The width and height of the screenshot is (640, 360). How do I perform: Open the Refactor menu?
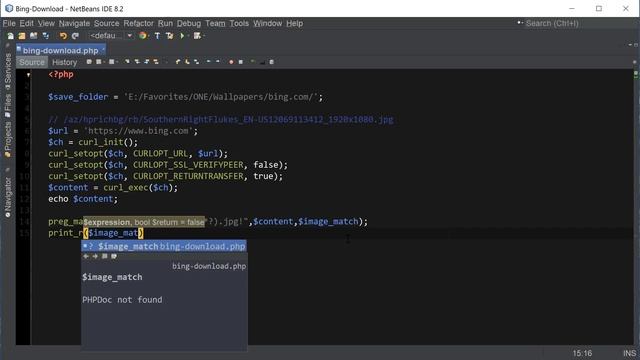138,23
